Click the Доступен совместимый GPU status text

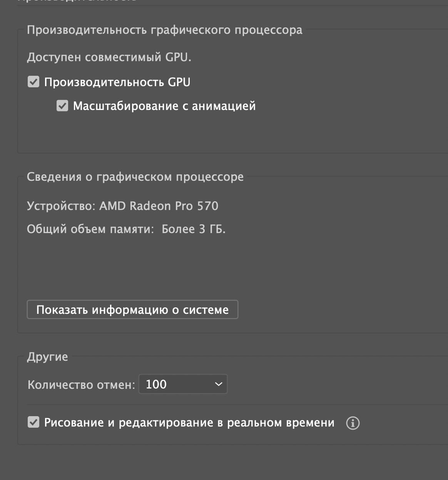point(109,57)
